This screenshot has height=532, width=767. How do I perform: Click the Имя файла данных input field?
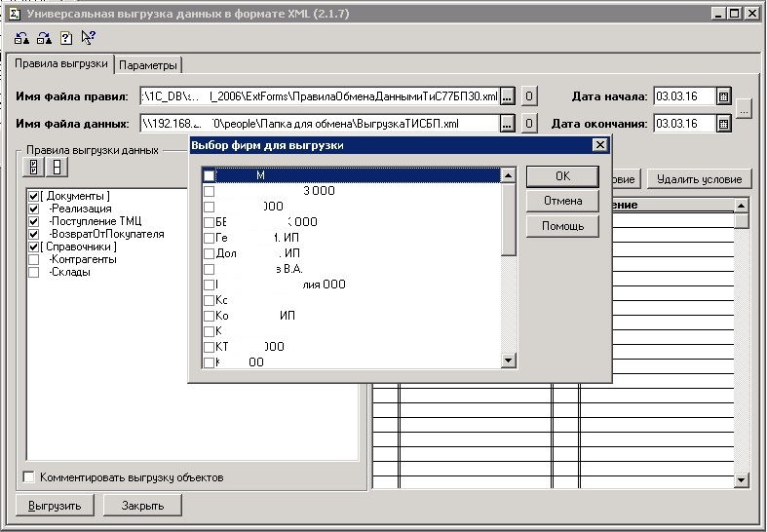coord(320,124)
